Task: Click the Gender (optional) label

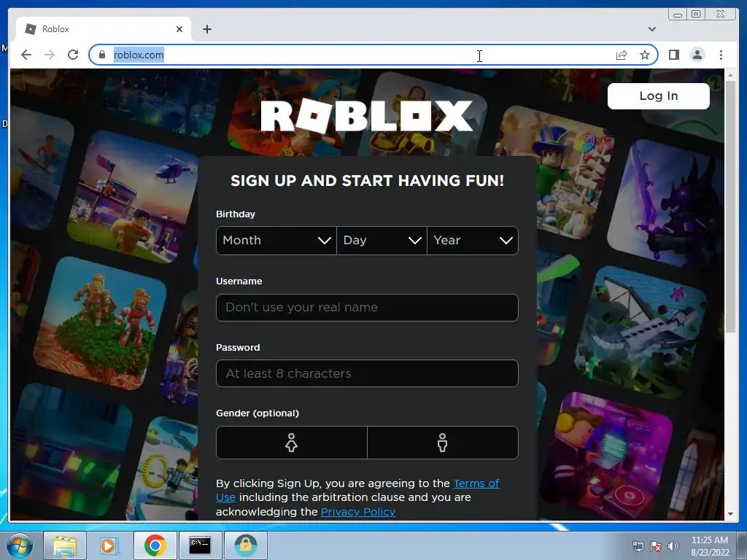Action: [x=258, y=413]
